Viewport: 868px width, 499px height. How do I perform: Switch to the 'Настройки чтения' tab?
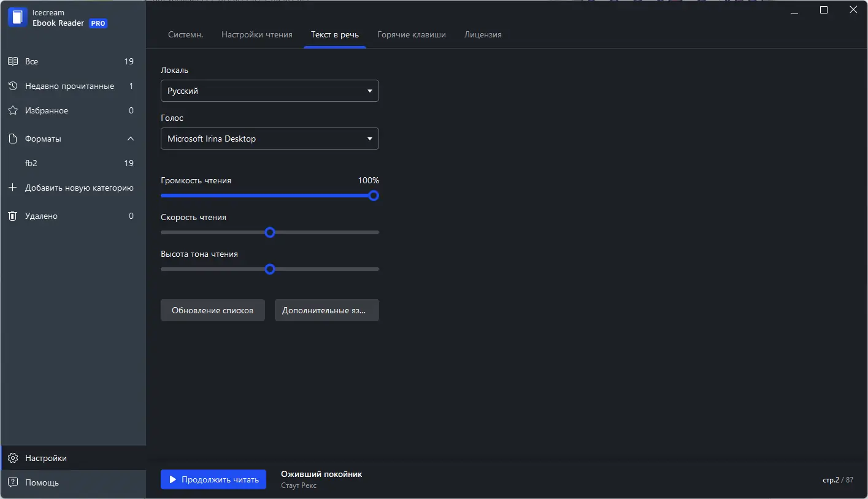pos(257,35)
